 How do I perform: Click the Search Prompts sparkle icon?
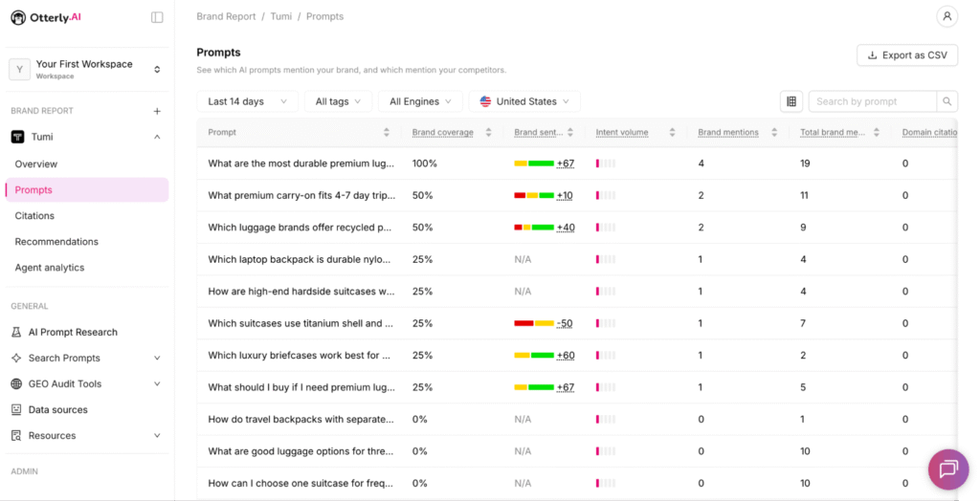[16, 358]
